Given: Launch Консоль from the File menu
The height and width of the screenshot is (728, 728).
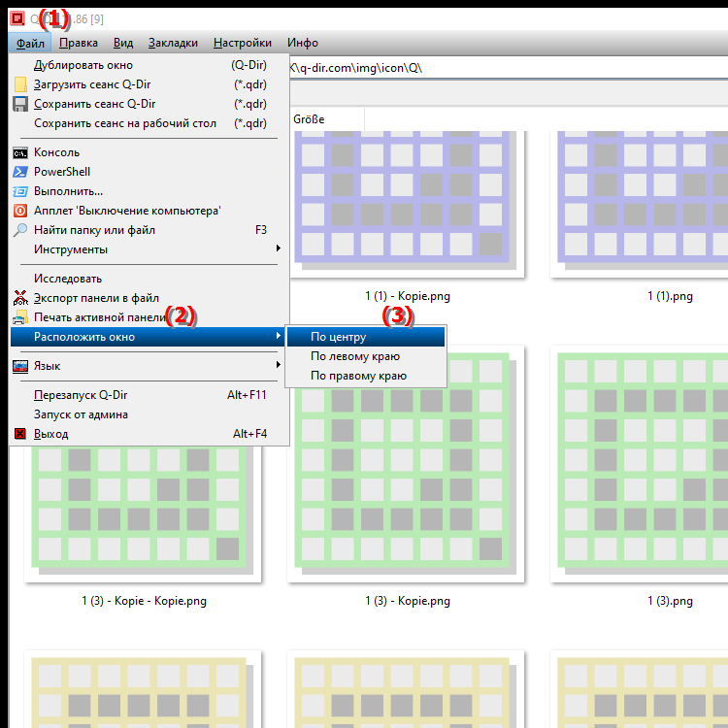Looking at the screenshot, I should coord(149,152).
